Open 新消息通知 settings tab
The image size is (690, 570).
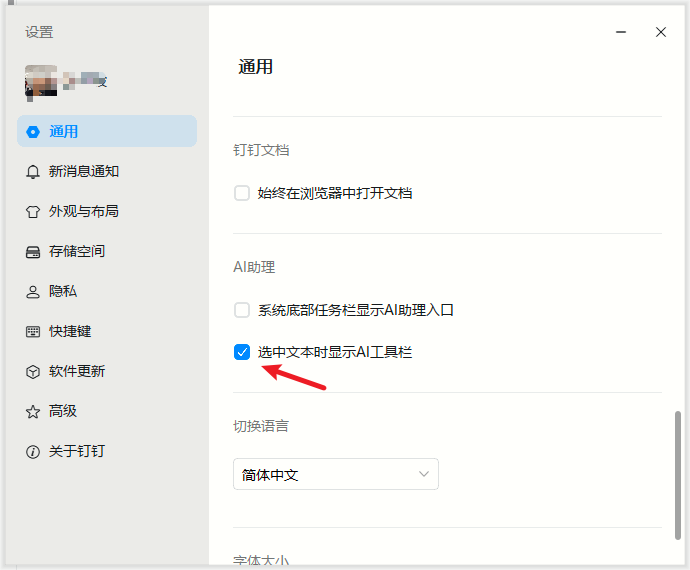coord(84,171)
